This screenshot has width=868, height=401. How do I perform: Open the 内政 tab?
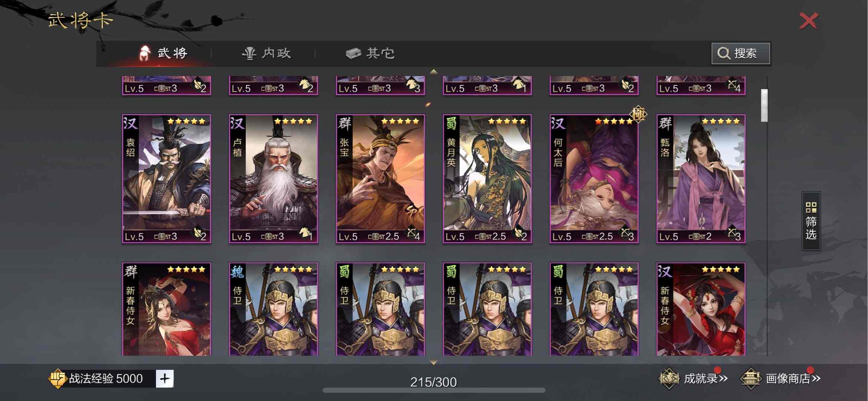pyautogui.click(x=267, y=53)
